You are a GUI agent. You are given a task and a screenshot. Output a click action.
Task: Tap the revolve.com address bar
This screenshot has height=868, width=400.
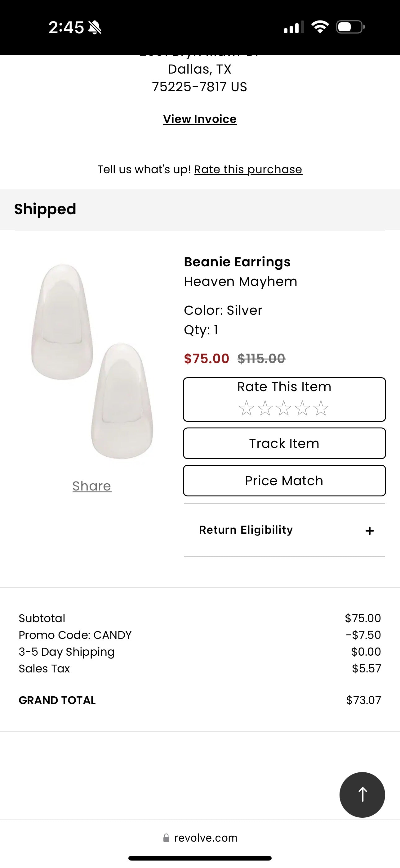(205, 838)
